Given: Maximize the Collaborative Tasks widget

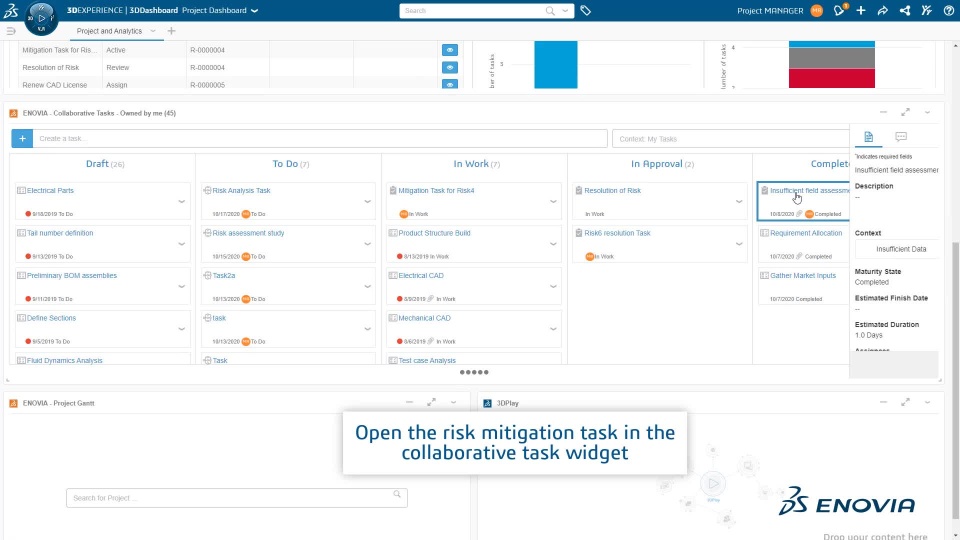Looking at the screenshot, I should click(x=906, y=113).
